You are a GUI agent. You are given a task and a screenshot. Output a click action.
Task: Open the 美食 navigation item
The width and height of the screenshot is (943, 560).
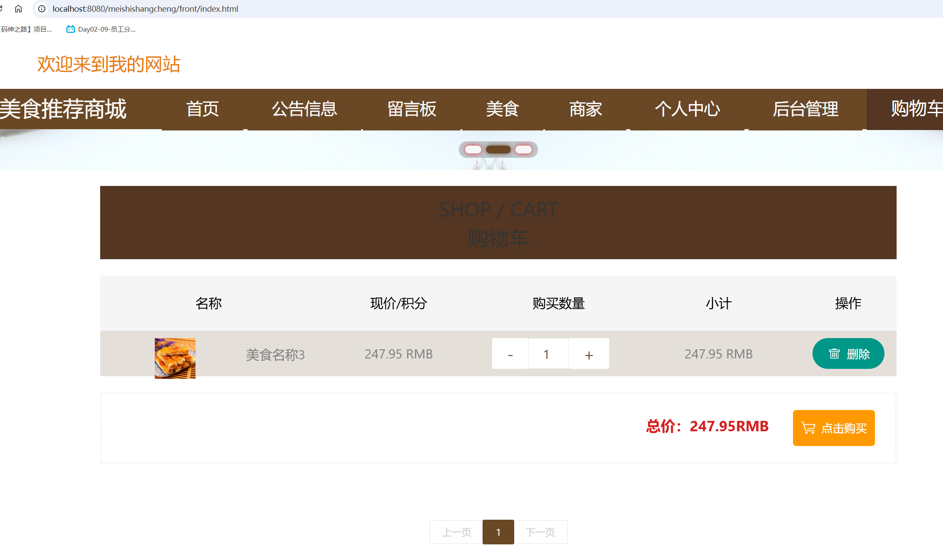pyautogui.click(x=502, y=109)
